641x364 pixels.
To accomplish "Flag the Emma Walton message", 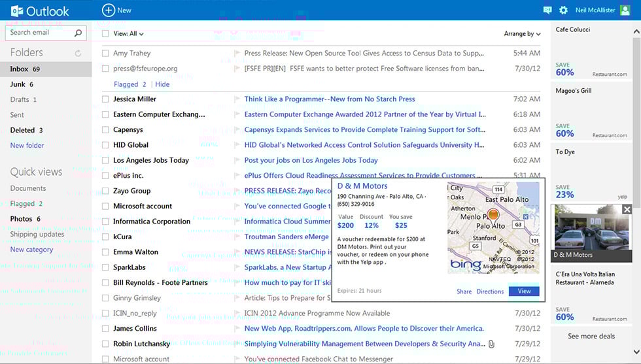I will [x=237, y=252].
